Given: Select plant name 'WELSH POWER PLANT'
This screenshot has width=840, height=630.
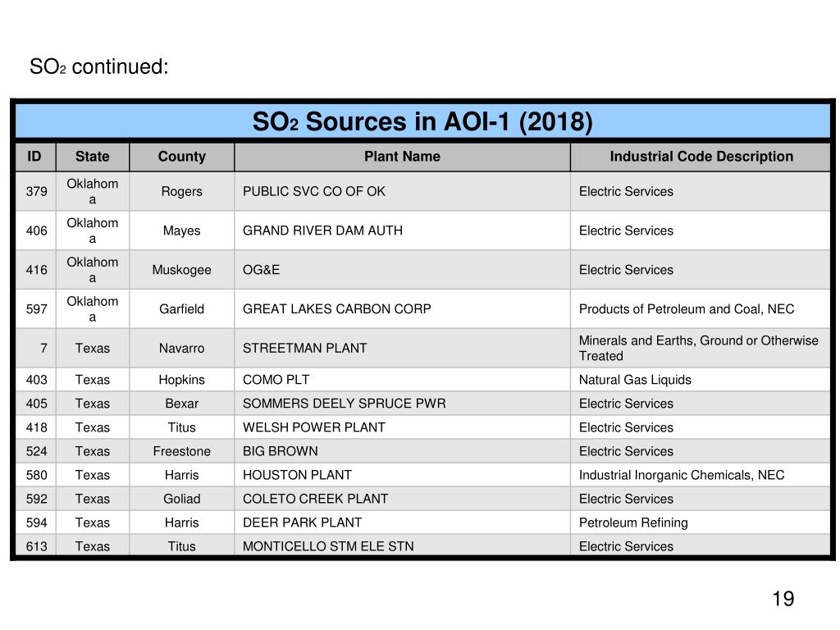Looking at the screenshot, I should click(x=314, y=427).
